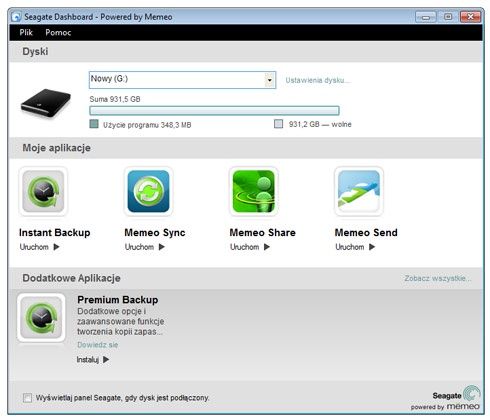
Task: Open the Pomoc menu
Action: 58,32
